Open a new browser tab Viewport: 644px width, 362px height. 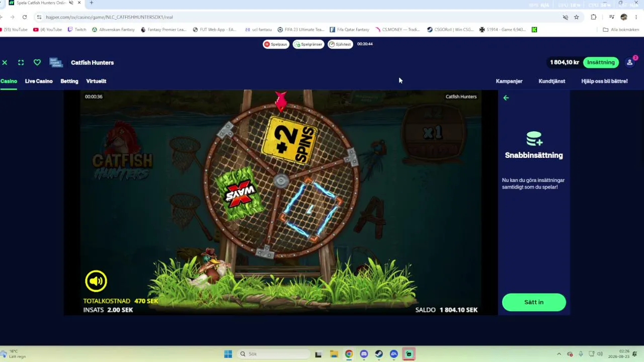pos(91,3)
